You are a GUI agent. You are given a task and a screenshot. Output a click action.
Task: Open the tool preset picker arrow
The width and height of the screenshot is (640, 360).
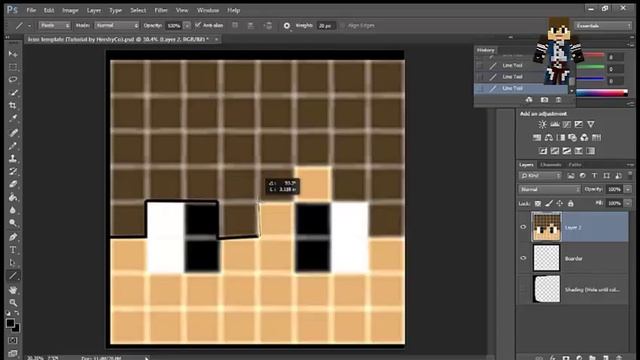[x=29, y=26]
